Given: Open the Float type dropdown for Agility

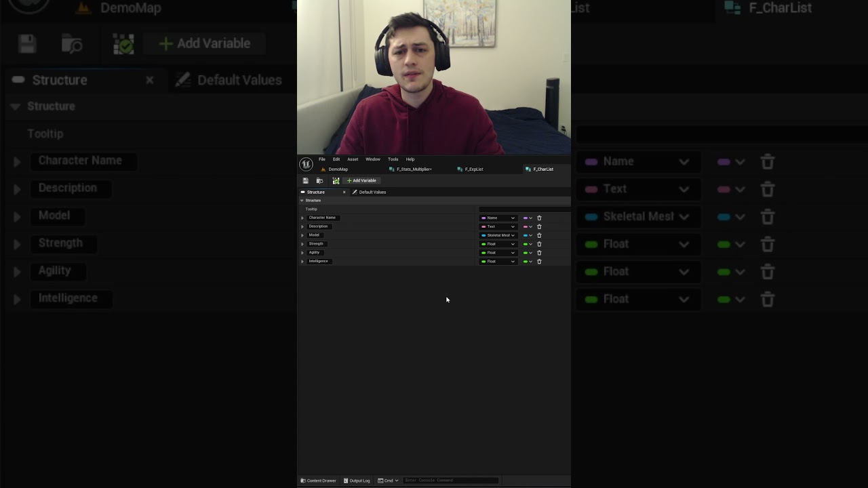Looking at the screenshot, I should click(498, 253).
